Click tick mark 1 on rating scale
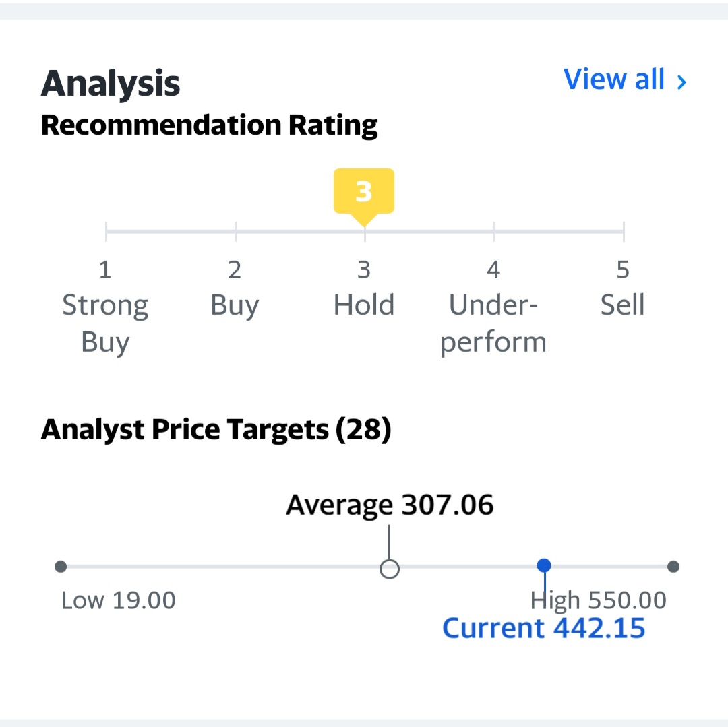The width and height of the screenshot is (728, 727). pos(107,232)
